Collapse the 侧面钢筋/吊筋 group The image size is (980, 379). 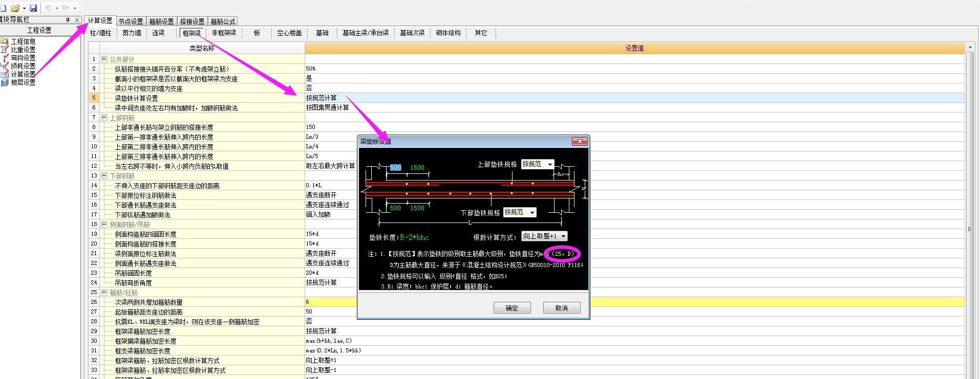(x=104, y=225)
